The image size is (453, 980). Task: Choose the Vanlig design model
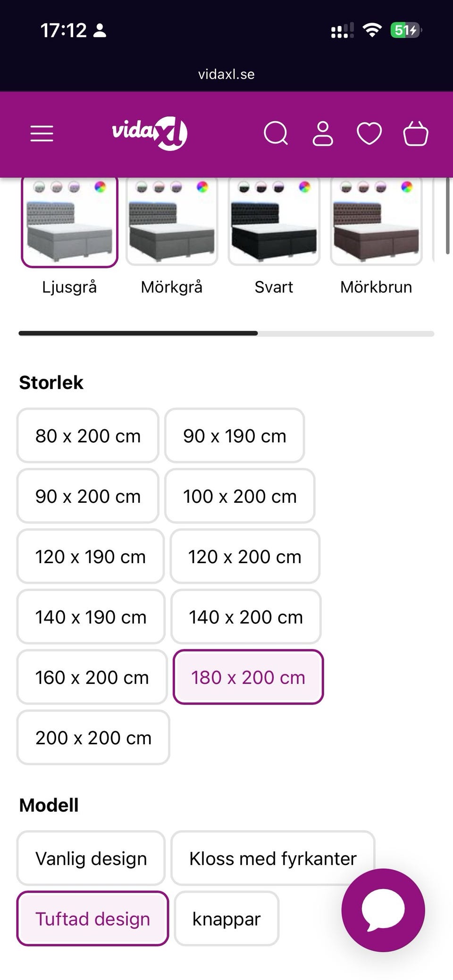pos(91,858)
